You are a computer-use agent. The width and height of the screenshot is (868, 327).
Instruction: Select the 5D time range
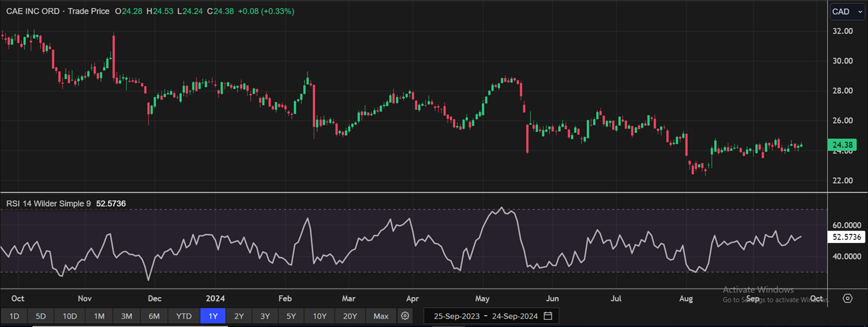click(x=41, y=316)
